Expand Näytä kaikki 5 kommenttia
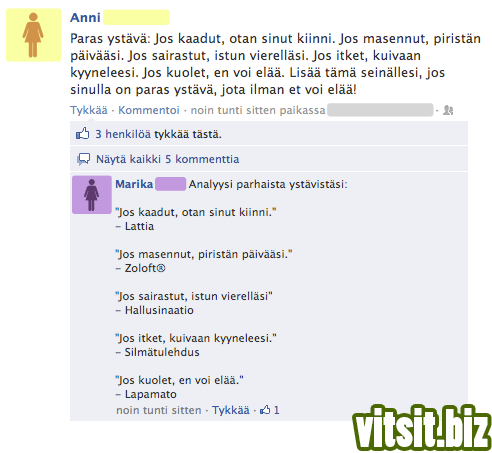This screenshot has width=492, height=453. tap(168, 159)
